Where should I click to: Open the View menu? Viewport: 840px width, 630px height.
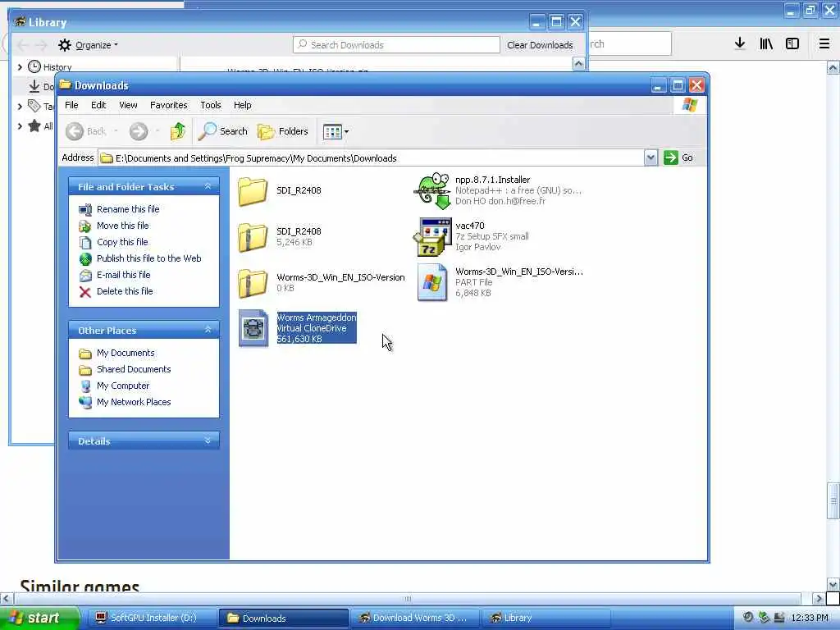pos(128,105)
